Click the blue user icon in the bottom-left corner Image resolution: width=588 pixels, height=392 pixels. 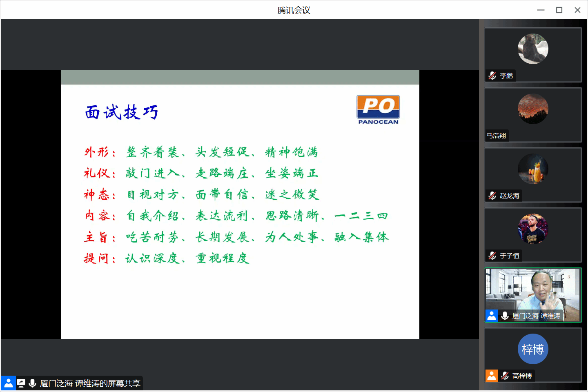[8, 383]
